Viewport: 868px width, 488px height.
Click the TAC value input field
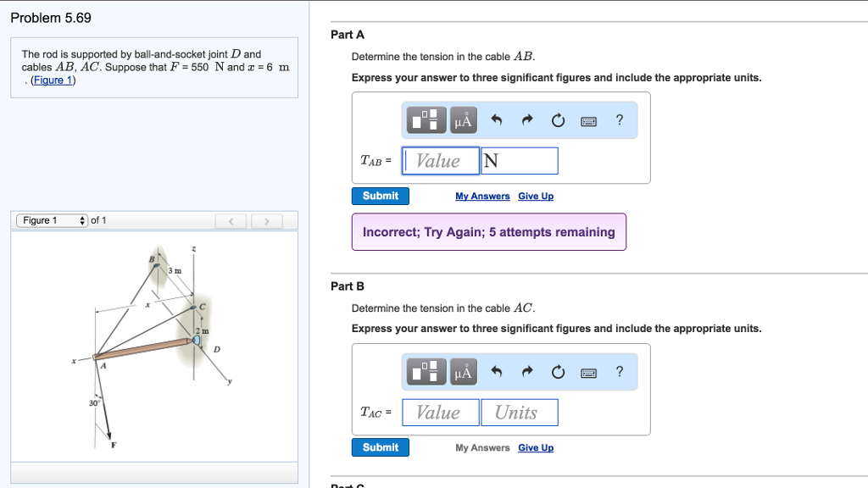click(441, 413)
